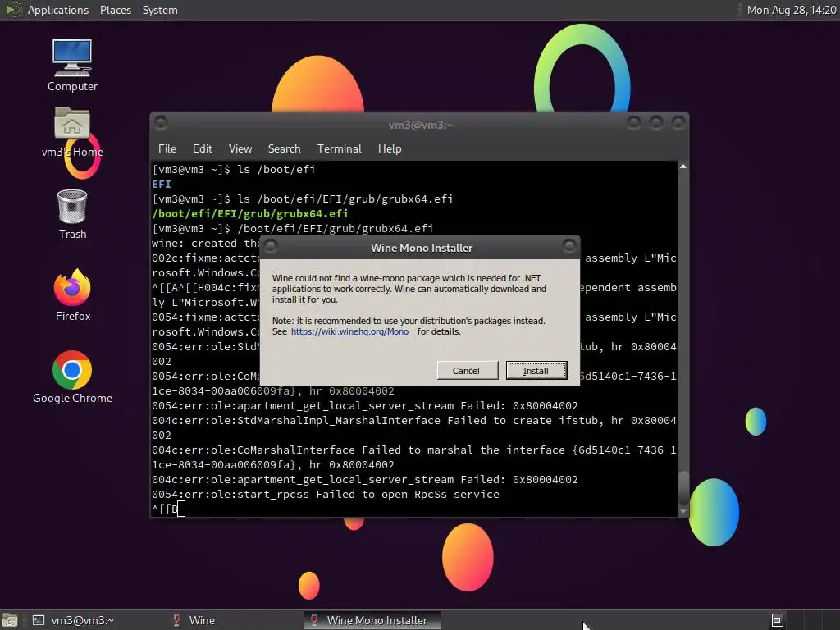Open the terminal Edit menu
The image size is (840, 630).
202,149
